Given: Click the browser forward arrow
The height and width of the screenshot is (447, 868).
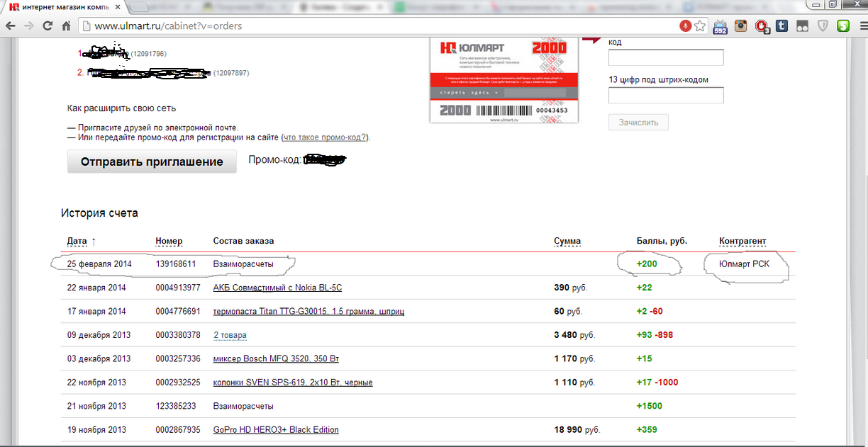Looking at the screenshot, I should pos(29,26).
